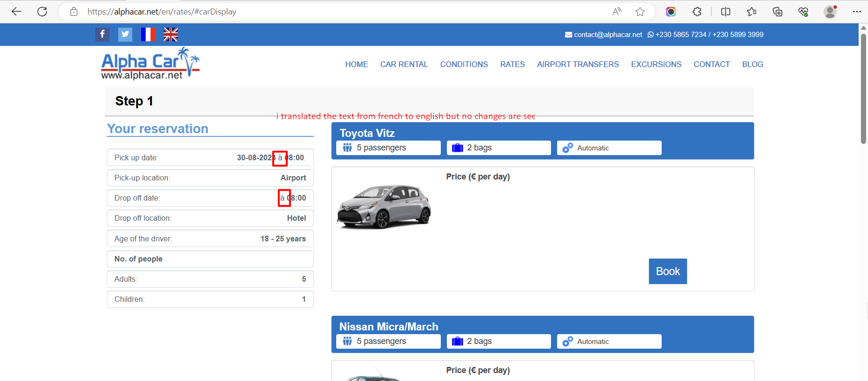Open the HOME menu item
Image resolution: width=868 pixels, height=381 pixels.
[x=356, y=64]
